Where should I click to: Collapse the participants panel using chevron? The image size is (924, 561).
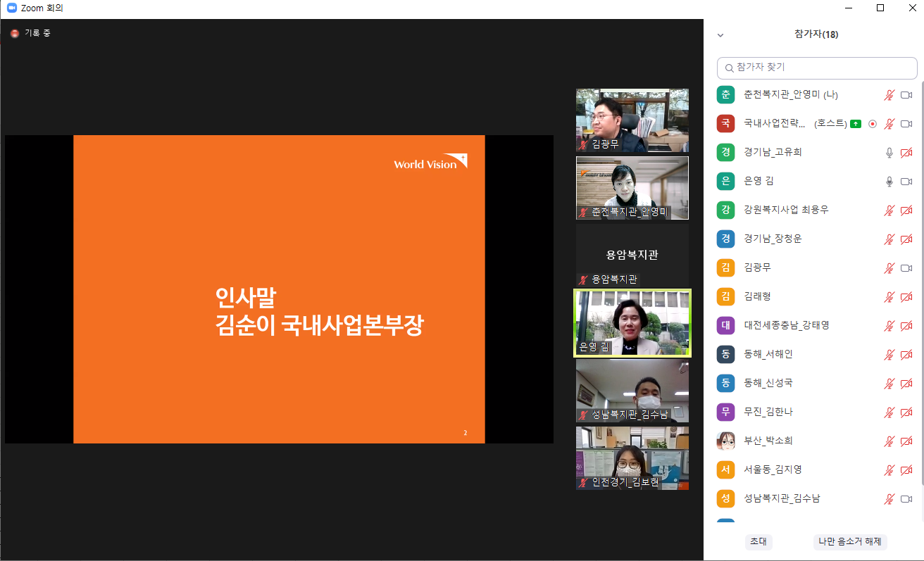pos(720,34)
